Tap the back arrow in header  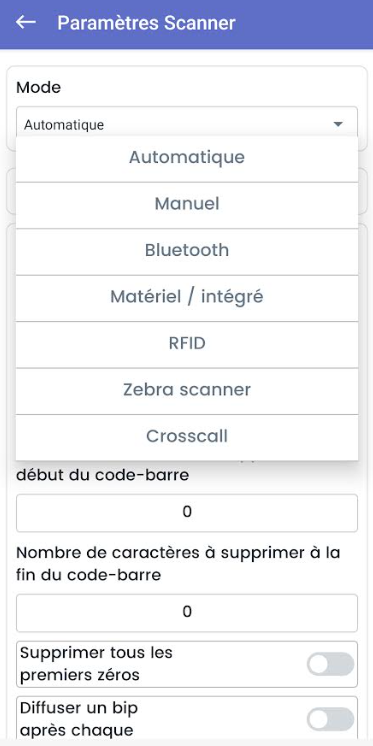coord(26,22)
